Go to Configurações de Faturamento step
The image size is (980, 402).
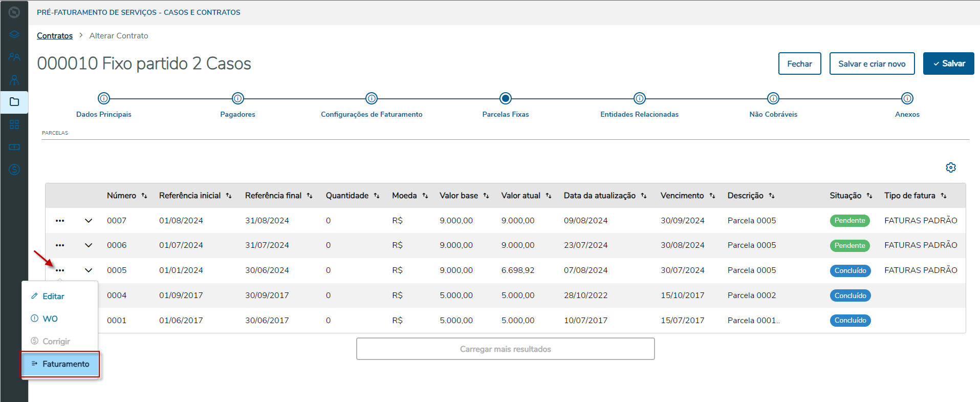372,98
